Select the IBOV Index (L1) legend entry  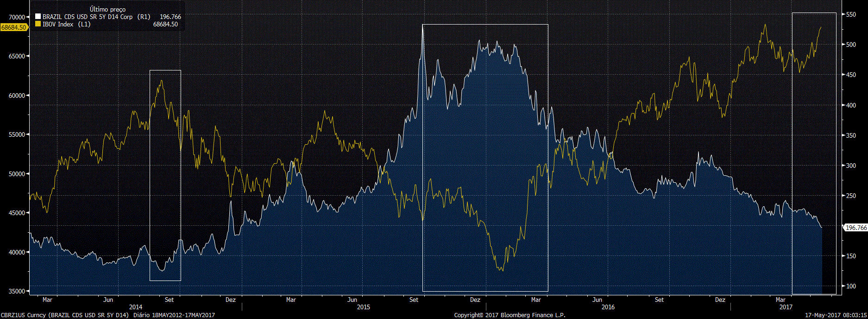click(x=67, y=24)
